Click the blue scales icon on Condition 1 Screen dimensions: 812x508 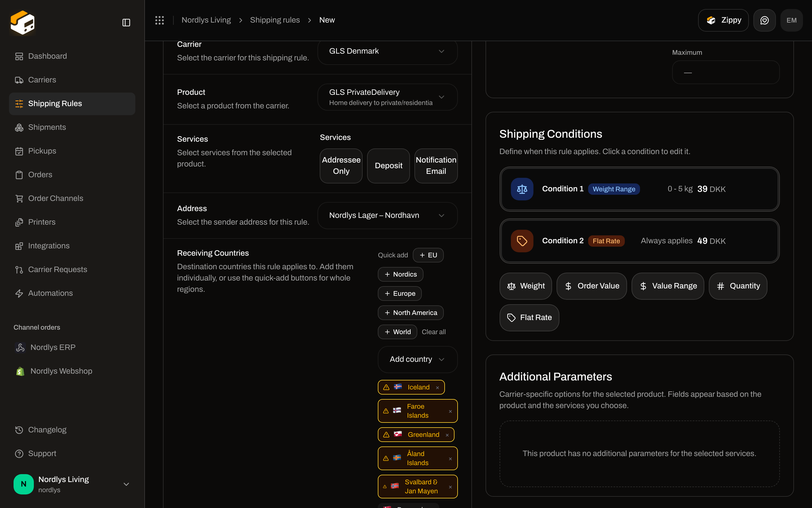pos(522,189)
